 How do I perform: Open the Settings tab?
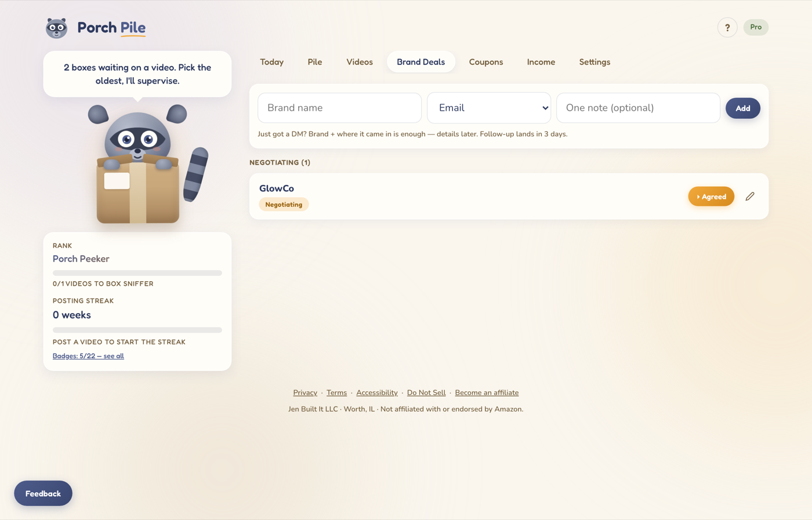(594, 62)
